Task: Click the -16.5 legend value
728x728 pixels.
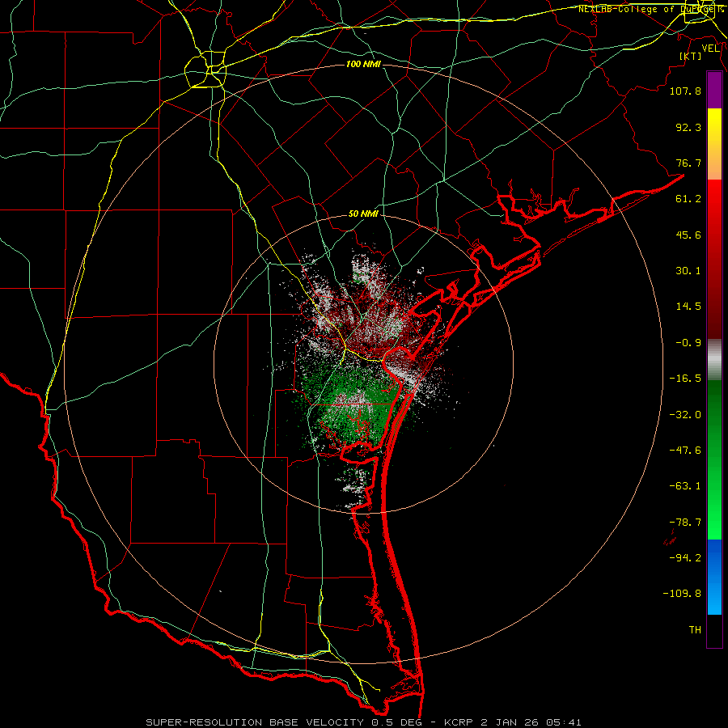Action: (685, 379)
